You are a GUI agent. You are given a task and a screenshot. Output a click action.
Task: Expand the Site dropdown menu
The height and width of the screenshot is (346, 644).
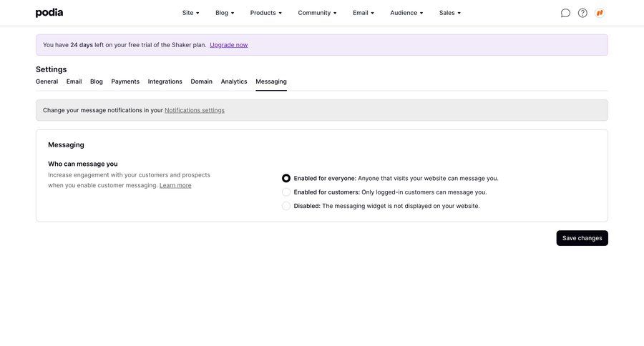tap(190, 13)
